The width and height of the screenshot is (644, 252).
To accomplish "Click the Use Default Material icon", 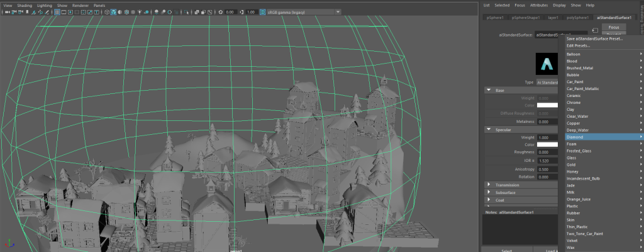I will click(x=120, y=12).
